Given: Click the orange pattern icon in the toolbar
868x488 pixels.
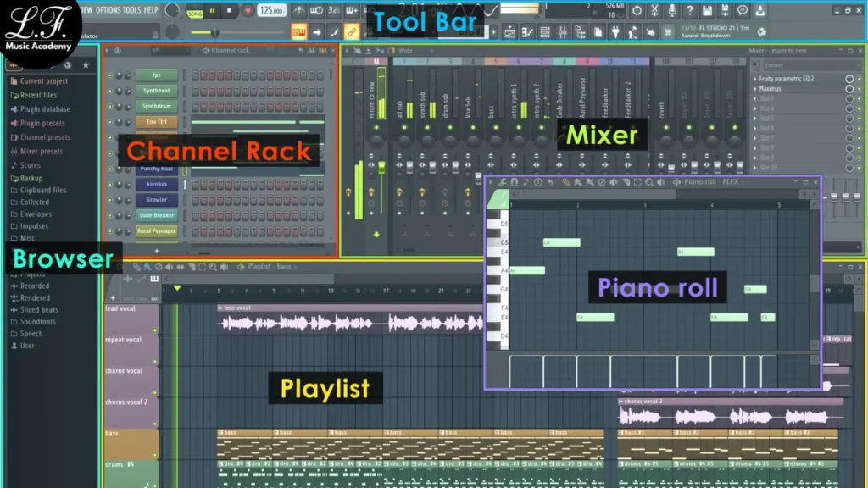Looking at the screenshot, I should point(298,32).
